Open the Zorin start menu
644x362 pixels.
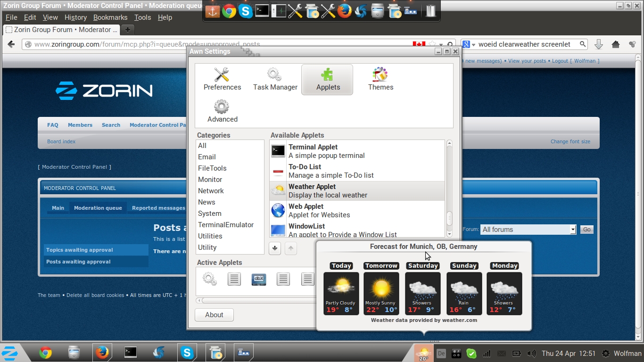pos(10,353)
